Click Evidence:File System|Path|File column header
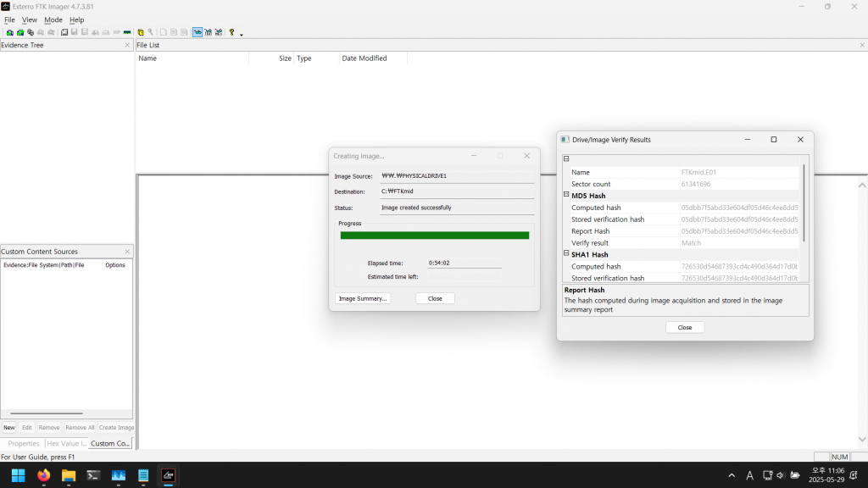868x488 pixels. pyautogui.click(x=52, y=265)
